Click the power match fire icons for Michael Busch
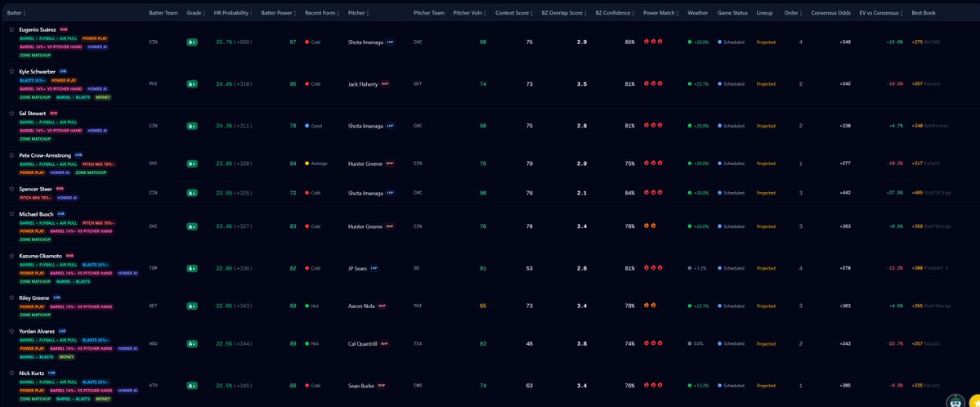 click(x=650, y=226)
